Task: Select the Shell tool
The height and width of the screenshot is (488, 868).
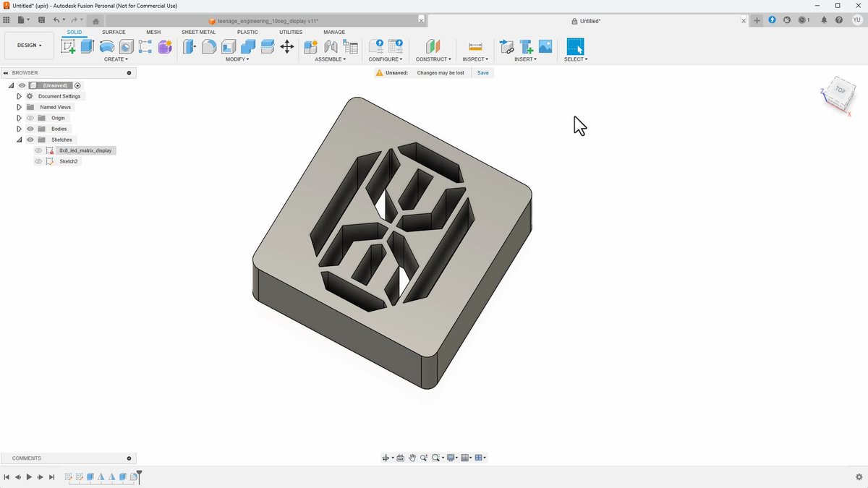Action: point(228,47)
